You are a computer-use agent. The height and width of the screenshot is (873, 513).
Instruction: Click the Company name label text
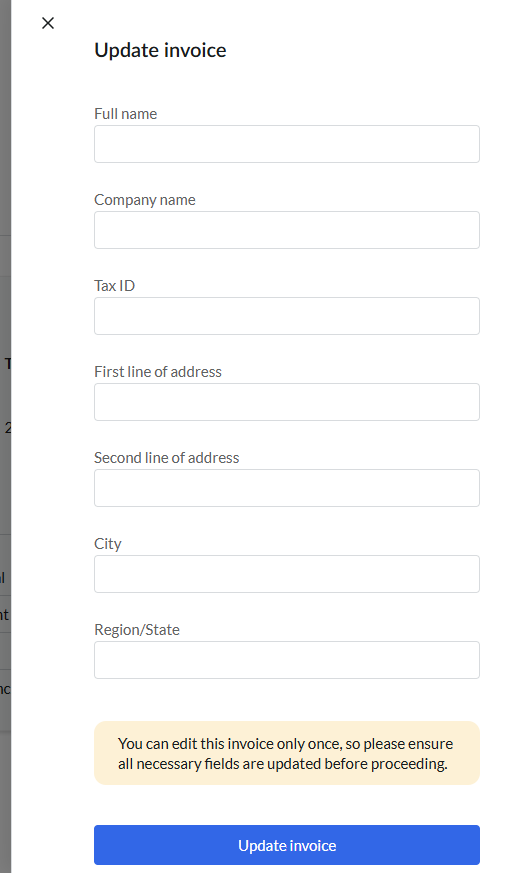click(145, 200)
